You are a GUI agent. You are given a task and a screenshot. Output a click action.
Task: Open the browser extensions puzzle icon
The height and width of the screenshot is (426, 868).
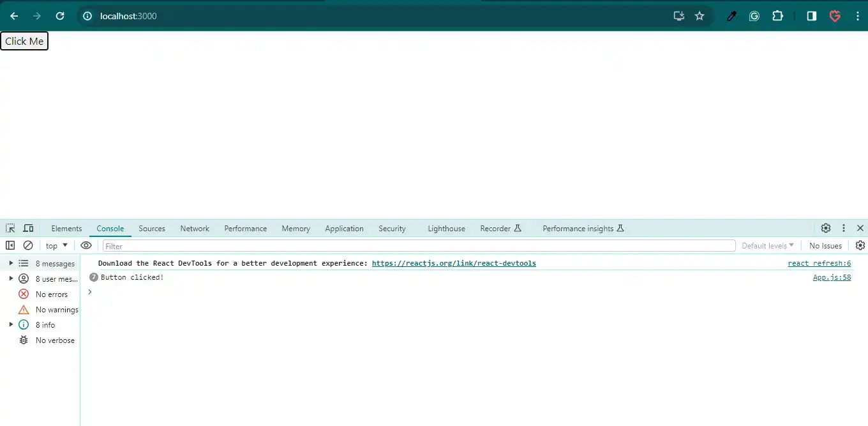click(x=777, y=16)
